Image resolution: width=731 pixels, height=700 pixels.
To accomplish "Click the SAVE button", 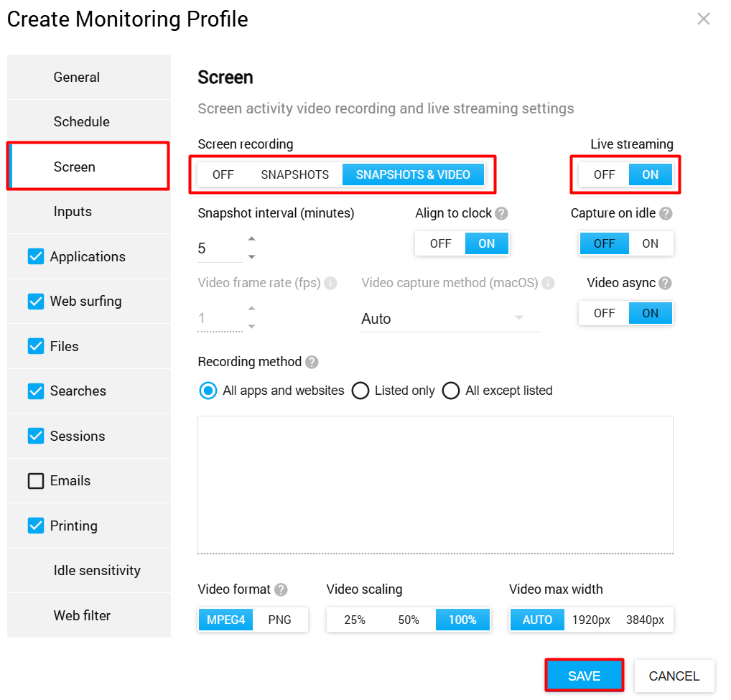I will (584, 676).
